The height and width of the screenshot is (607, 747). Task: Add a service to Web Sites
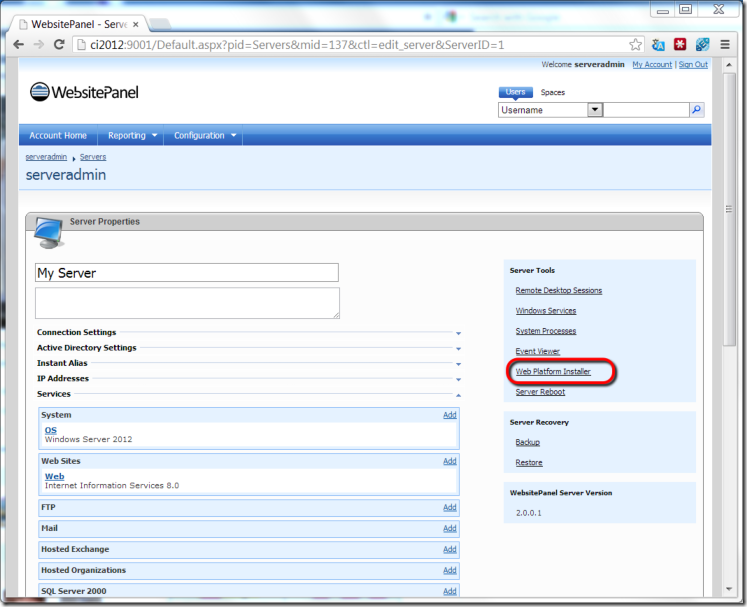coord(449,461)
